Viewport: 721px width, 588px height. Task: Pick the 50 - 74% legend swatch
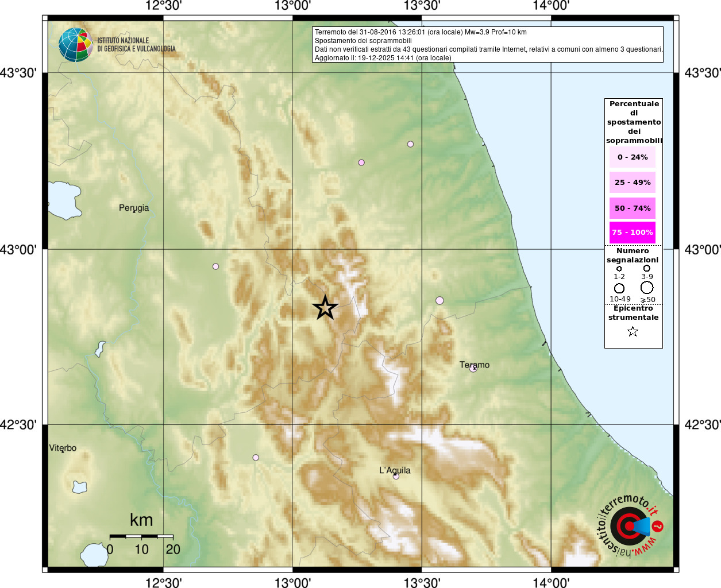[633, 208]
